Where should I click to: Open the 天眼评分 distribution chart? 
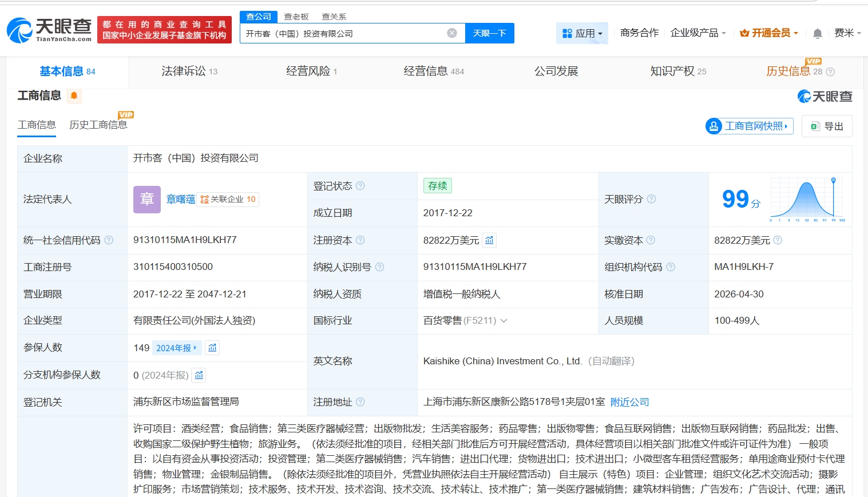pos(807,199)
